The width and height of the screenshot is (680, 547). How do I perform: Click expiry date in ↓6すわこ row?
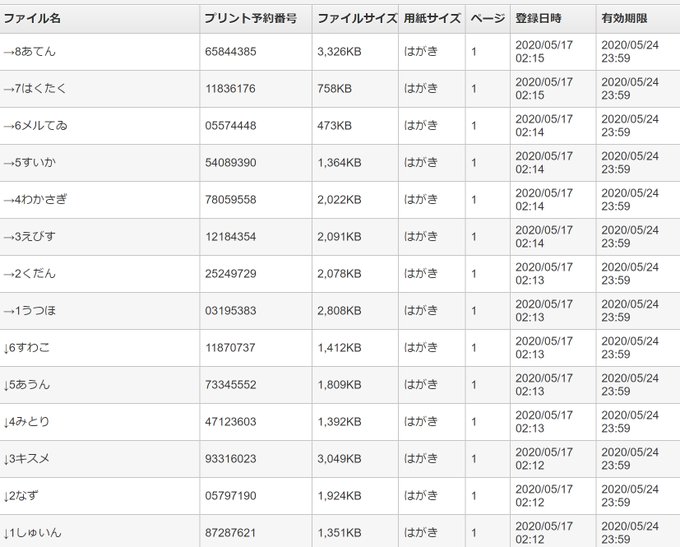(630, 348)
